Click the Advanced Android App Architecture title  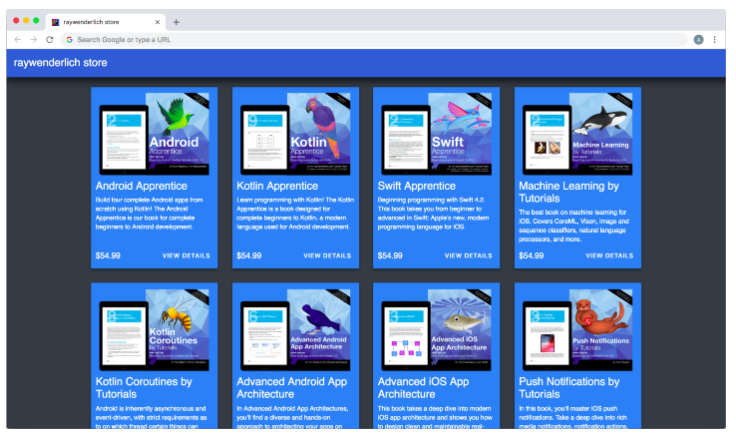click(291, 388)
